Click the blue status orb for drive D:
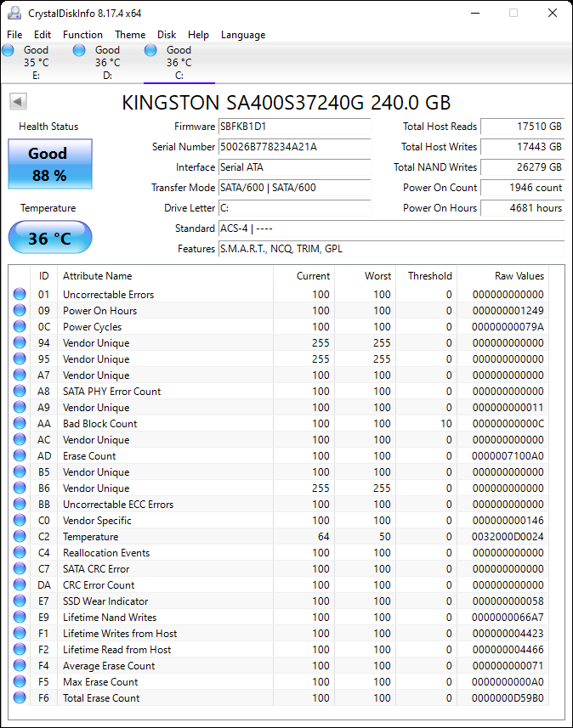 [79, 49]
